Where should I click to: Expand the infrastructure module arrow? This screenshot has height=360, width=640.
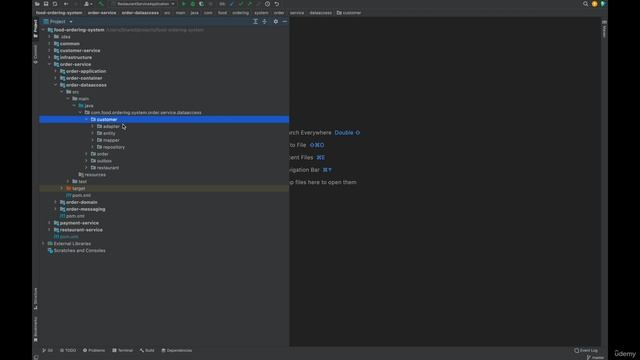tap(50, 58)
